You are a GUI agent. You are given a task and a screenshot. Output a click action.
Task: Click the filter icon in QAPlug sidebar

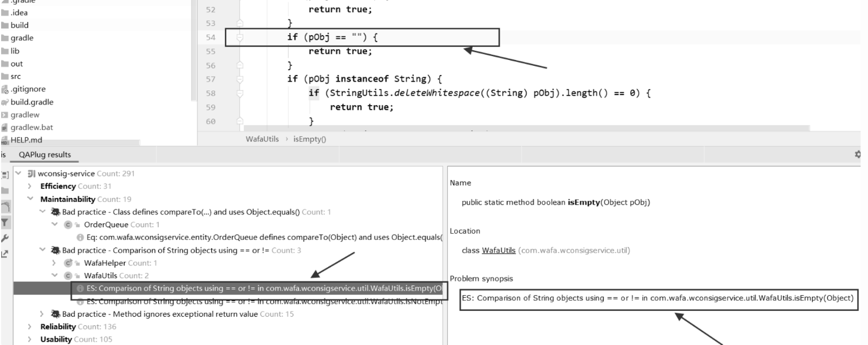click(5, 223)
